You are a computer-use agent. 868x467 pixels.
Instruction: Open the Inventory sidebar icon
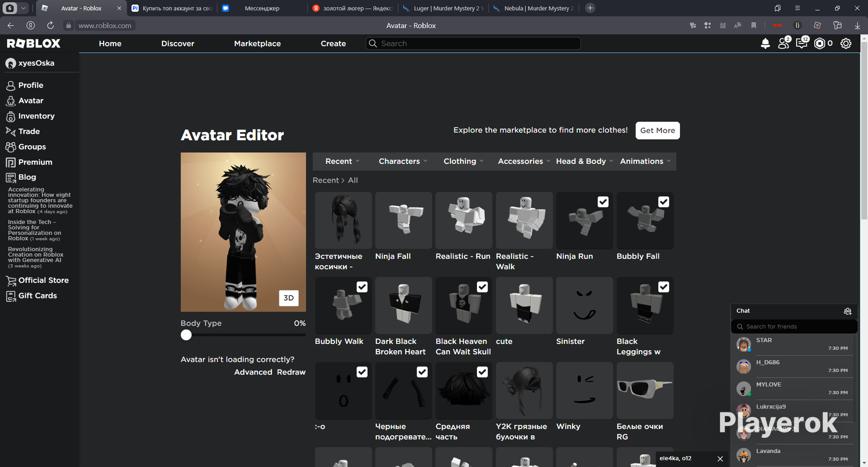10,116
